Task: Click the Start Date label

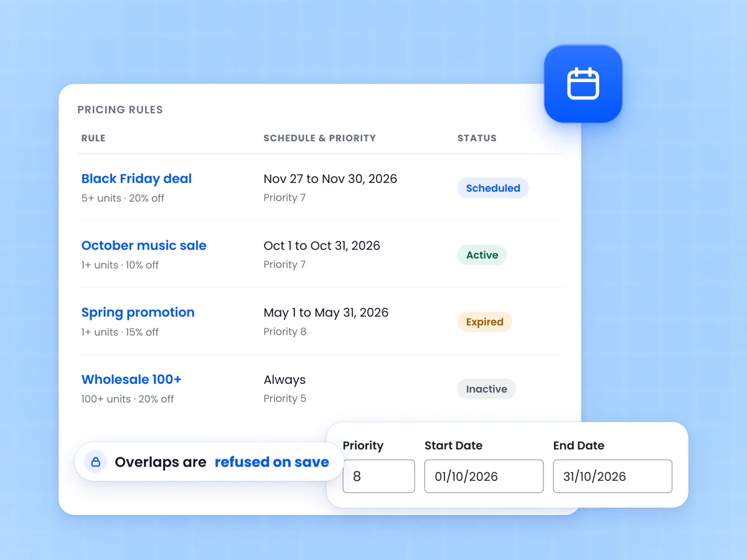Action: click(x=453, y=446)
